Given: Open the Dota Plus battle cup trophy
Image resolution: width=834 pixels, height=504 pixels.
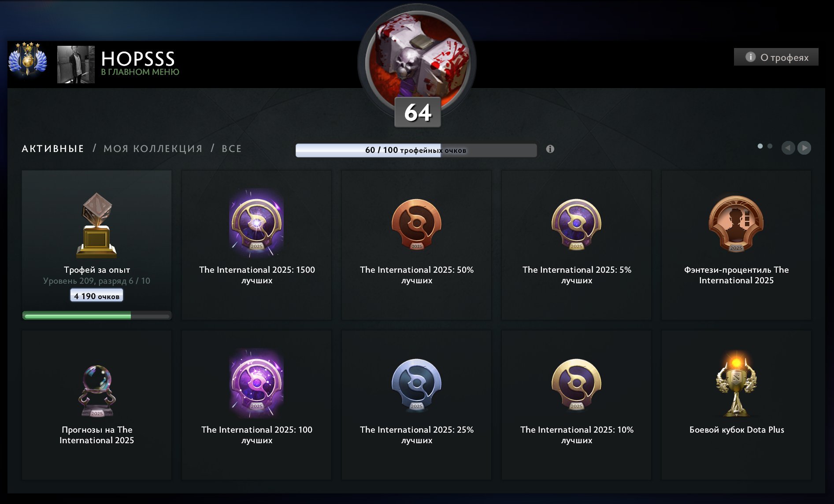Looking at the screenshot, I should click(x=736, y=384).
